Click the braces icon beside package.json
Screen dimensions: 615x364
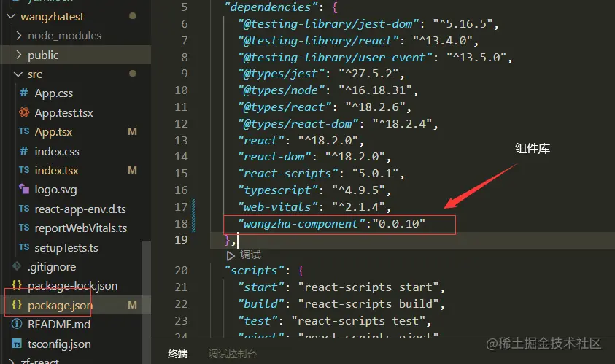point(17,305)
